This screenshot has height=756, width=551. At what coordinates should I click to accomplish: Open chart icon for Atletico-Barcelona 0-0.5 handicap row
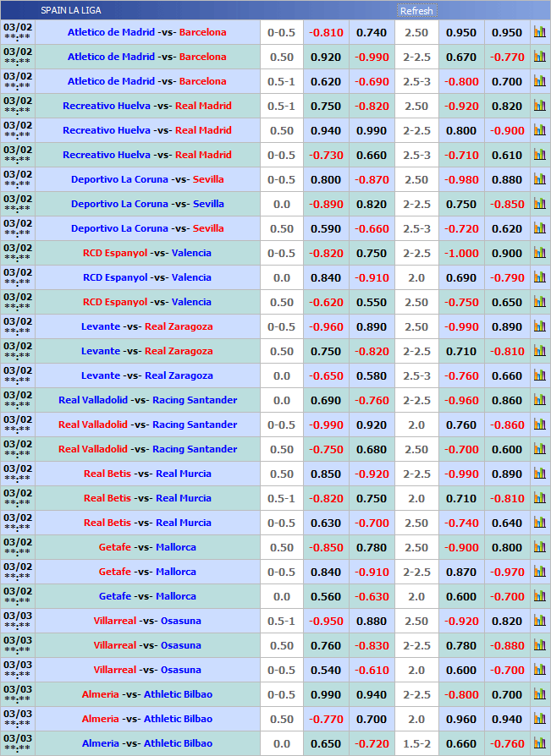pos(539,32)
